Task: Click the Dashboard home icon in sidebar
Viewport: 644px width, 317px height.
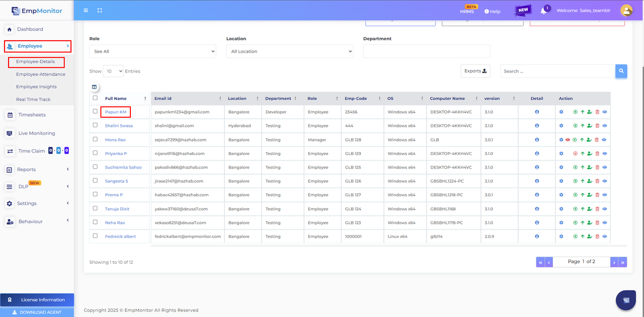Action: point(10,29)
